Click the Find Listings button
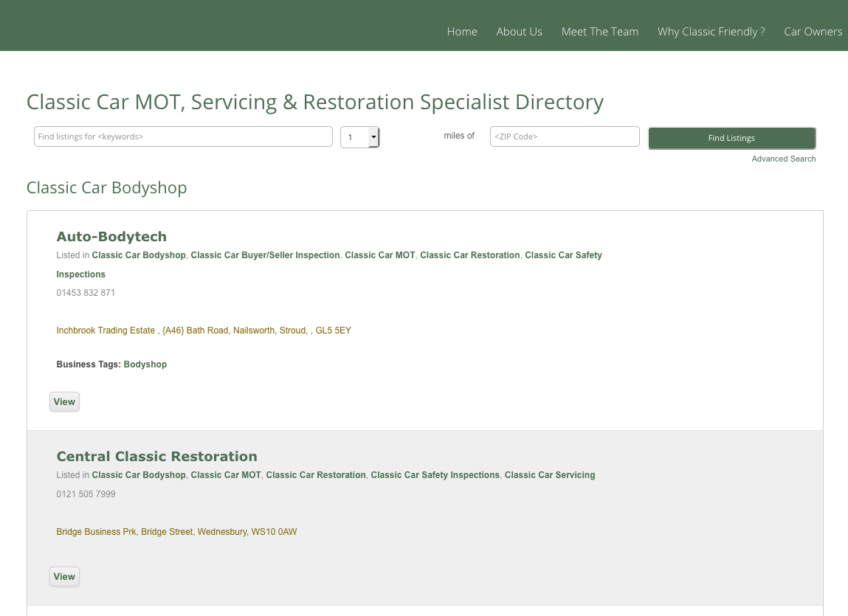Image resolution: width=848 pixels, height=616 pixels. (x=731, y=139)
